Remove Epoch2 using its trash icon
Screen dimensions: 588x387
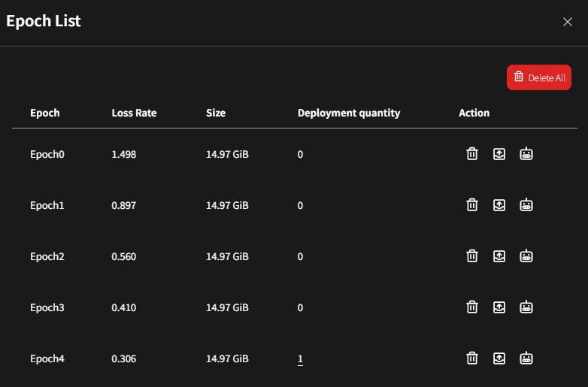[x=471, y=256]
